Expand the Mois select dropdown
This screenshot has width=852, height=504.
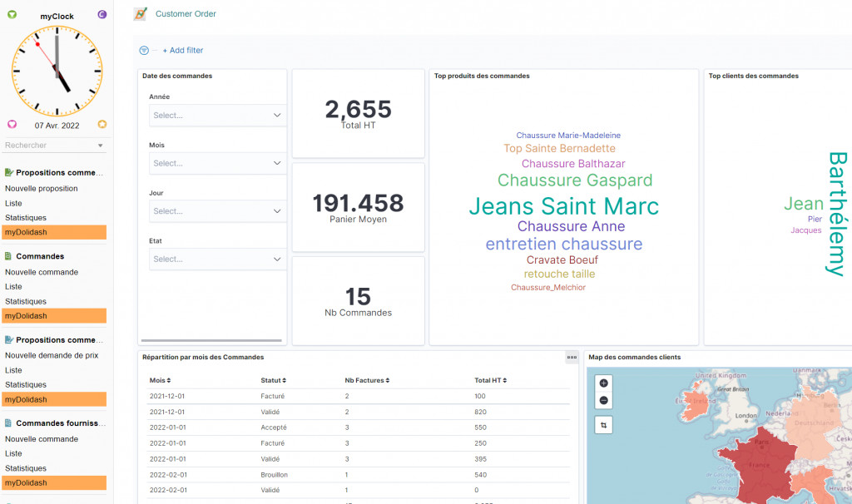tap(217, 163)
